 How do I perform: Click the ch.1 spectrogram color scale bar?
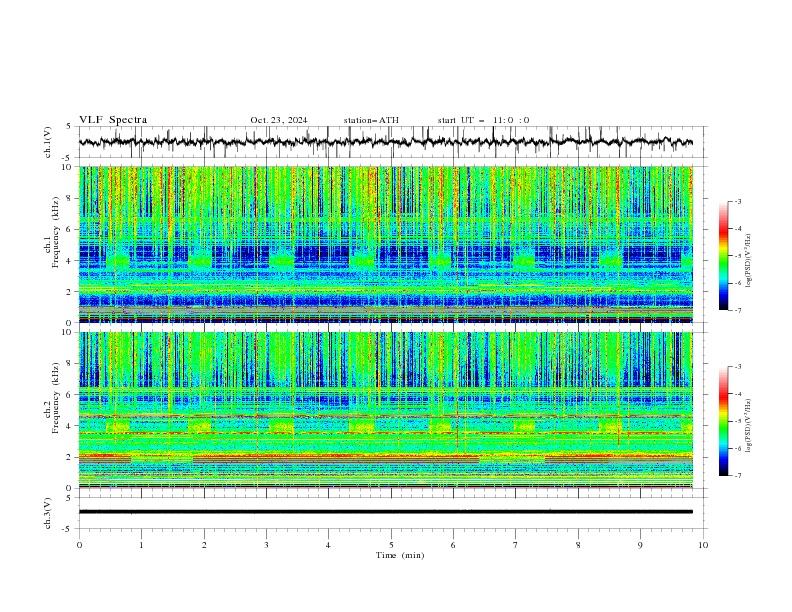click(x=723, y=256)
